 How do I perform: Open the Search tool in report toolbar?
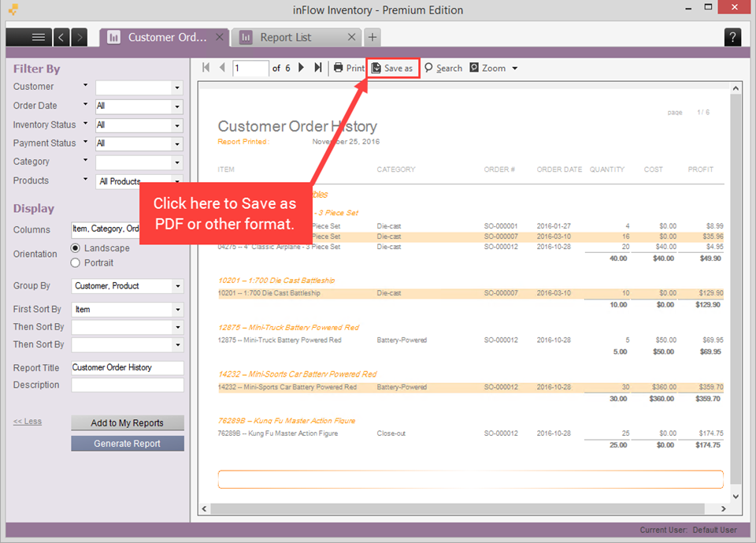tap(443, 68)
